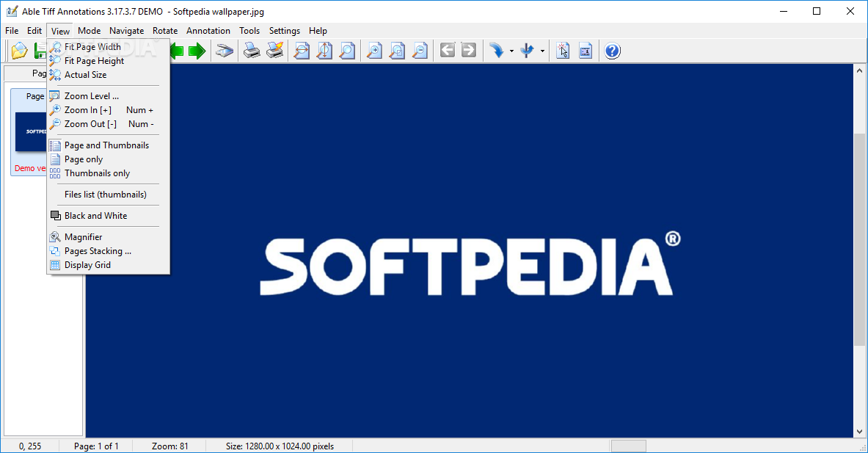Choose Fit Page Height menu entry
This screenshot has height=453, width=868.
pos(108,61)
